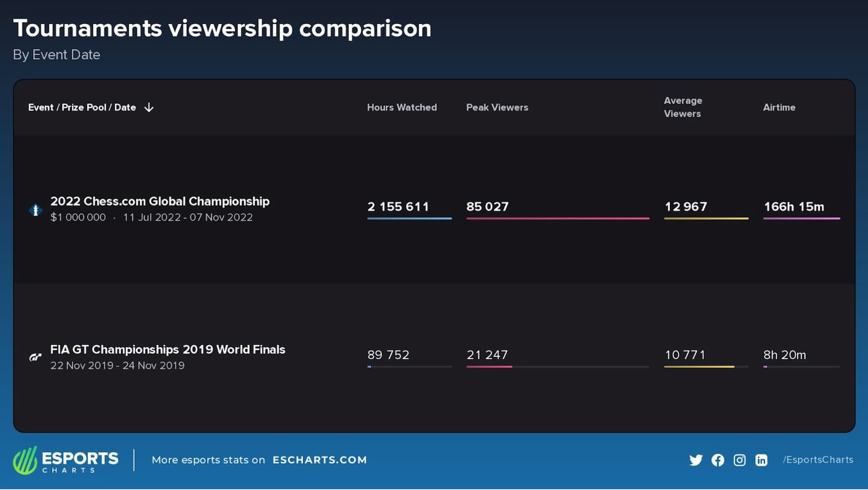Select the 166h 15m airtime value
The width and height of the screenshot is (868, 490).
(x=794, y=207)
